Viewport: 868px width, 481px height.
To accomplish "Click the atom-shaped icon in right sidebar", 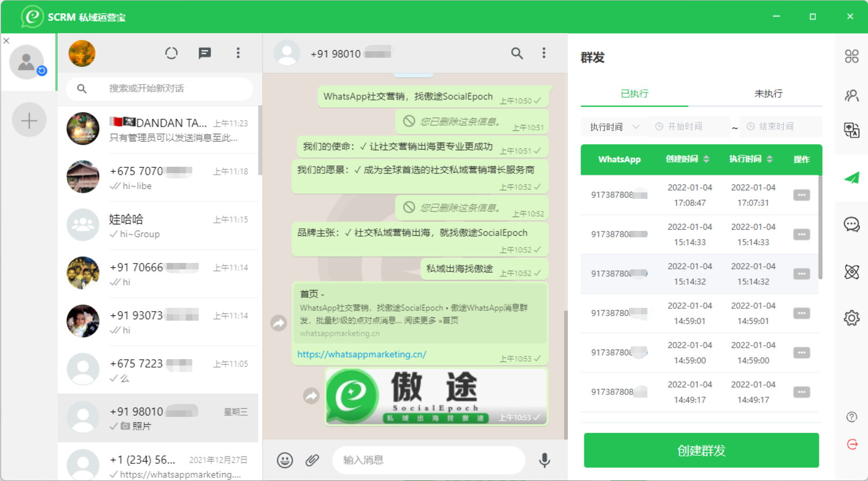I will [851, 272].
